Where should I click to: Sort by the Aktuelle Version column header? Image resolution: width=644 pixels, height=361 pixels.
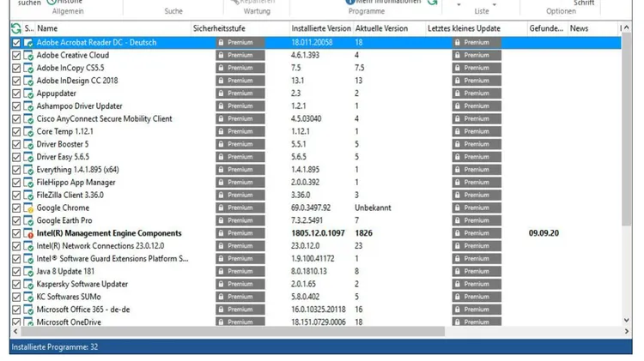[389, 28]
